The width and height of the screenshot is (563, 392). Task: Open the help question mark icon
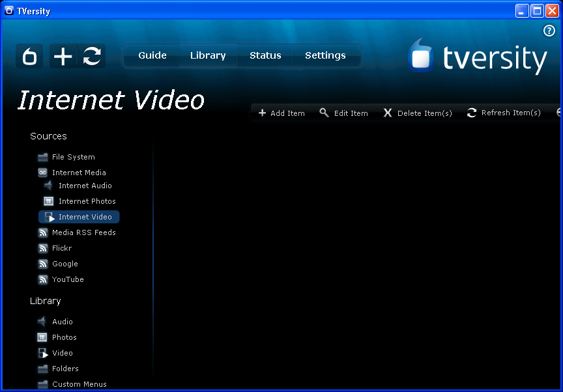point(549,31)
